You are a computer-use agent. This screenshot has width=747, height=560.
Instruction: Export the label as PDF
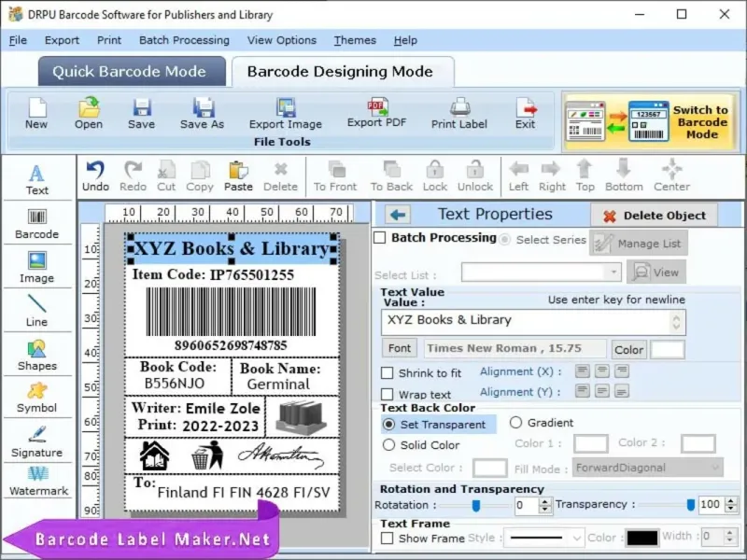click(x=377, y=112)
